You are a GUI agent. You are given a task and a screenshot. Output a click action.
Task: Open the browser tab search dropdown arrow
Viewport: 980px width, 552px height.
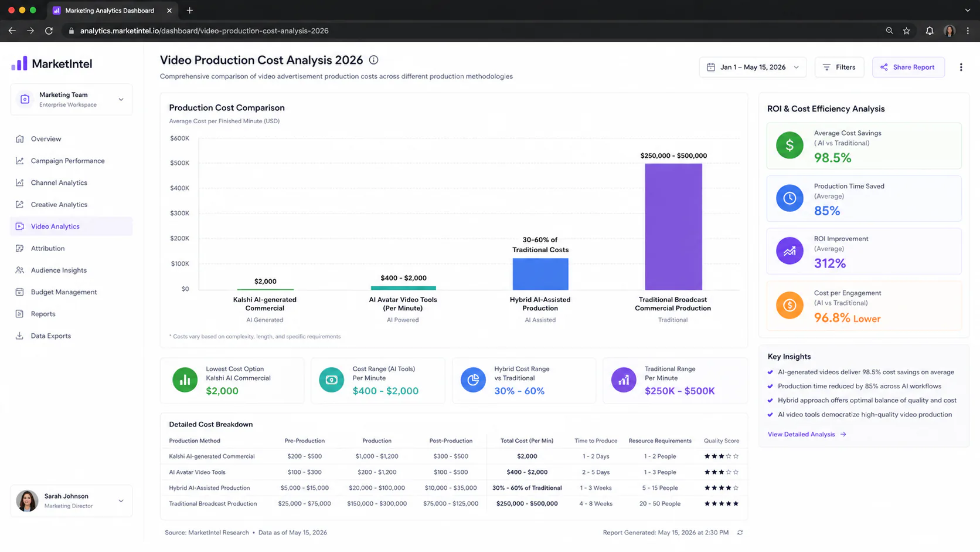968,11
